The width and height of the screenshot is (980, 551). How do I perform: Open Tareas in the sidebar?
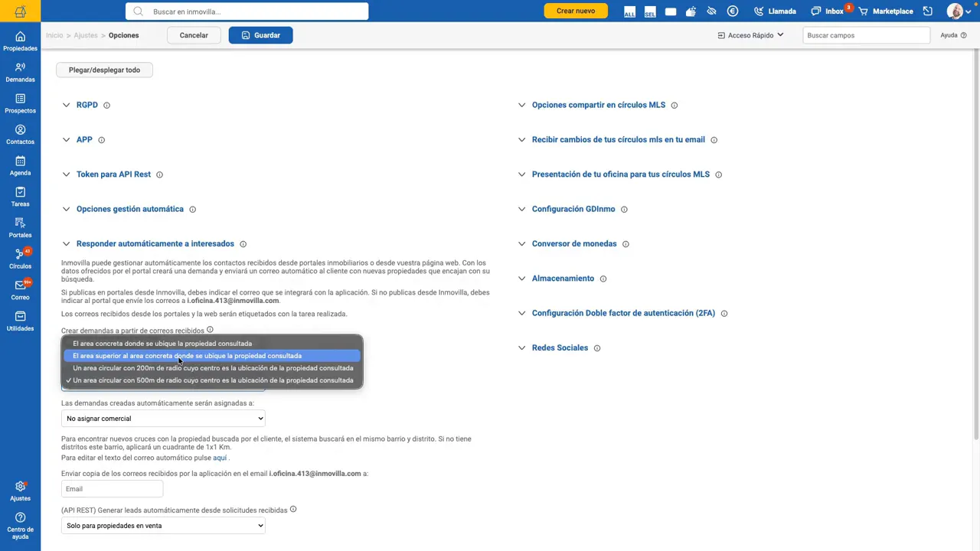coord(20,197)
